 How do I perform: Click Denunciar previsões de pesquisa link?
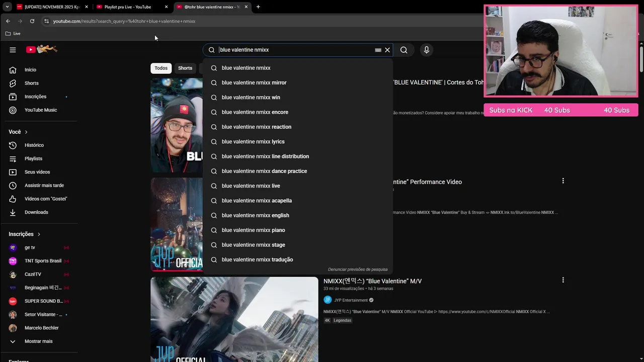click(x=358, y=269)
